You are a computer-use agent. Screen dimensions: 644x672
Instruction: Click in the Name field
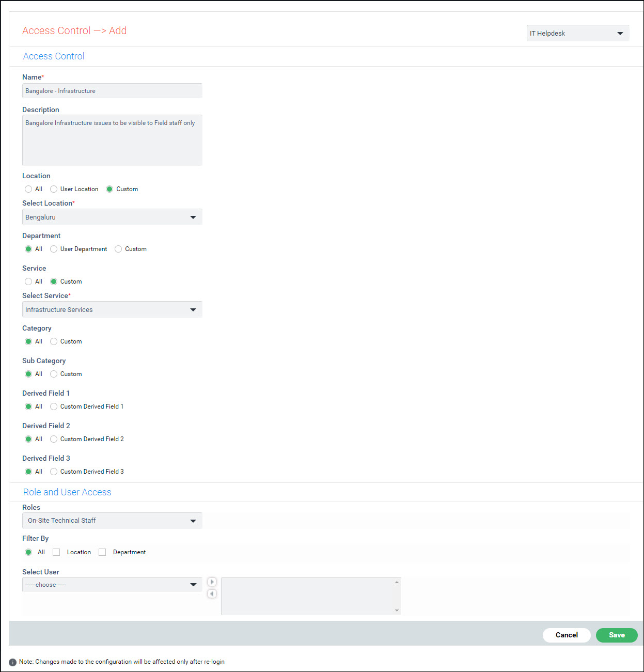coord(112,90)
